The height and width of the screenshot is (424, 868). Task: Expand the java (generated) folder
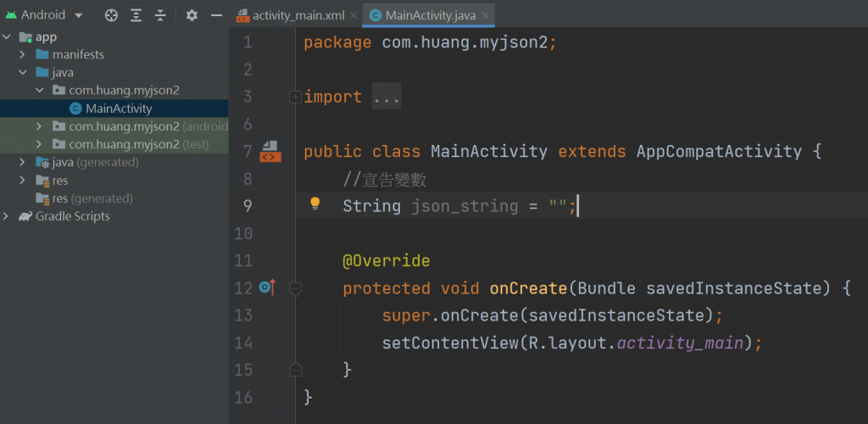(22, 162)
